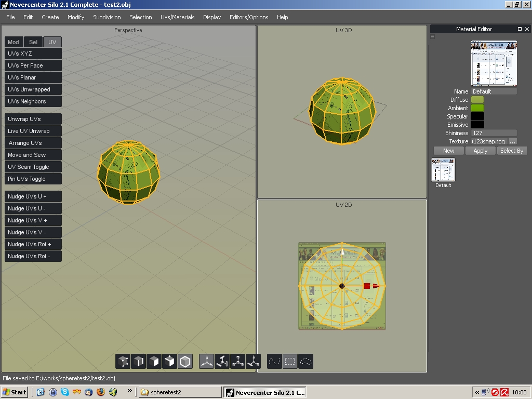Viewport: 532px width, 399px height.
Task: Pick the Emissive color swatch
Action: pyautogui.click(x=477, y=125)
